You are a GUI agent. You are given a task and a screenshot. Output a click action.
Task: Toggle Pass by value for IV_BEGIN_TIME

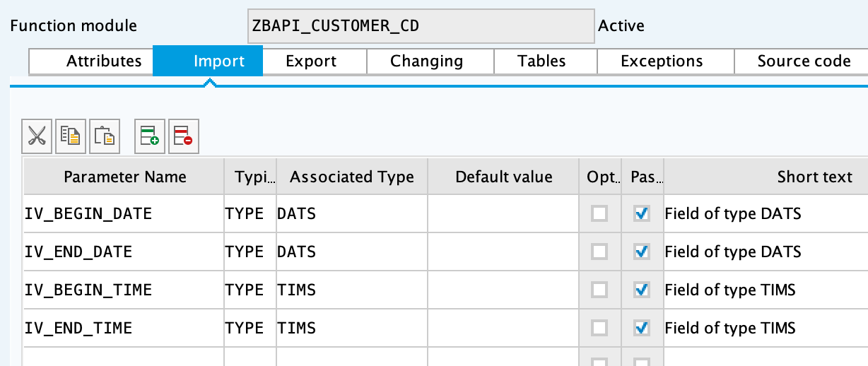642,290
